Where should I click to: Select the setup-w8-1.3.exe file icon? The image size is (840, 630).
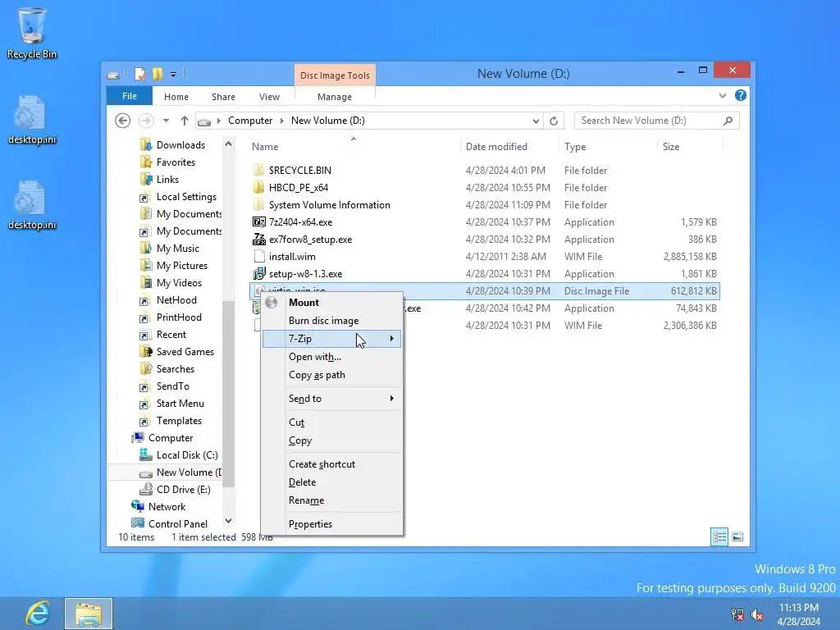point(259,274)
